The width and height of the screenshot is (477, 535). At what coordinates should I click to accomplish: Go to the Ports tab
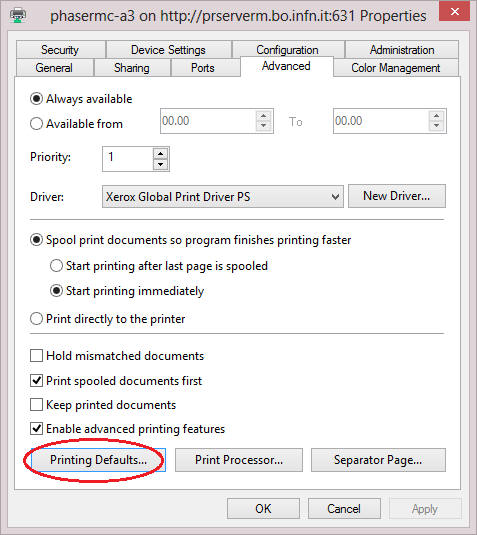click(x=203, y=68)
